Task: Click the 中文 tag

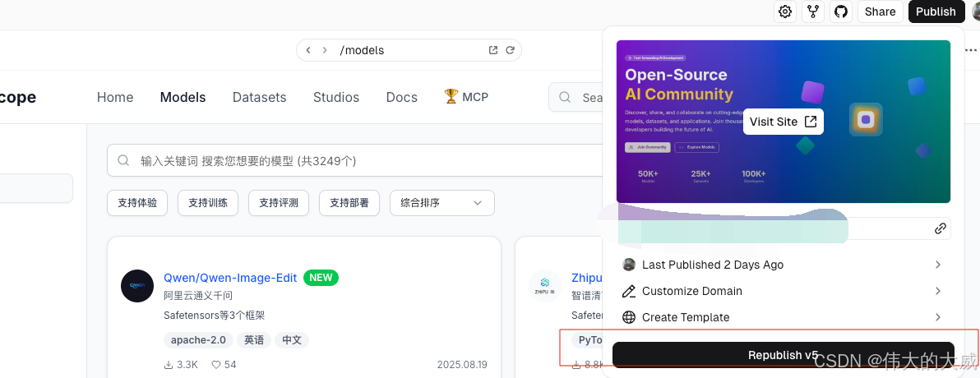Action: (292, 340)
